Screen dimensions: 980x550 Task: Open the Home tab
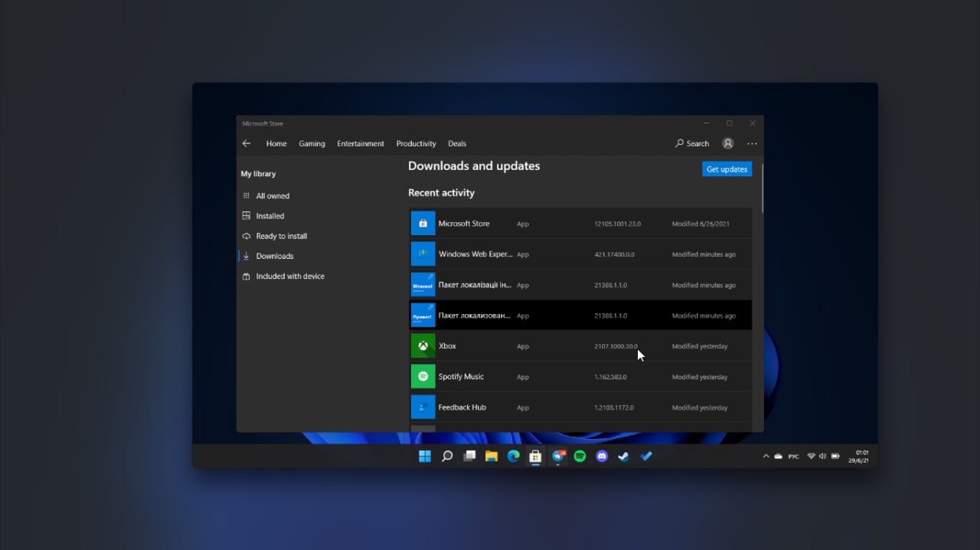[276, 143]
